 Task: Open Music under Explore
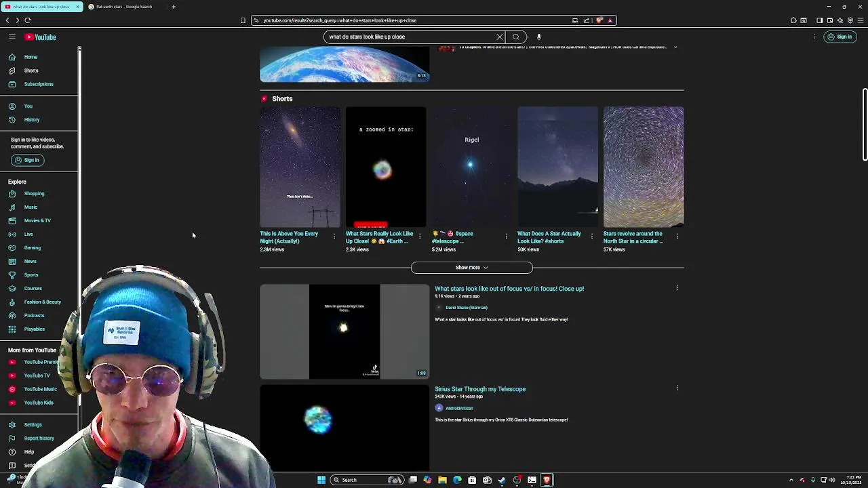[x=31, y=207]
